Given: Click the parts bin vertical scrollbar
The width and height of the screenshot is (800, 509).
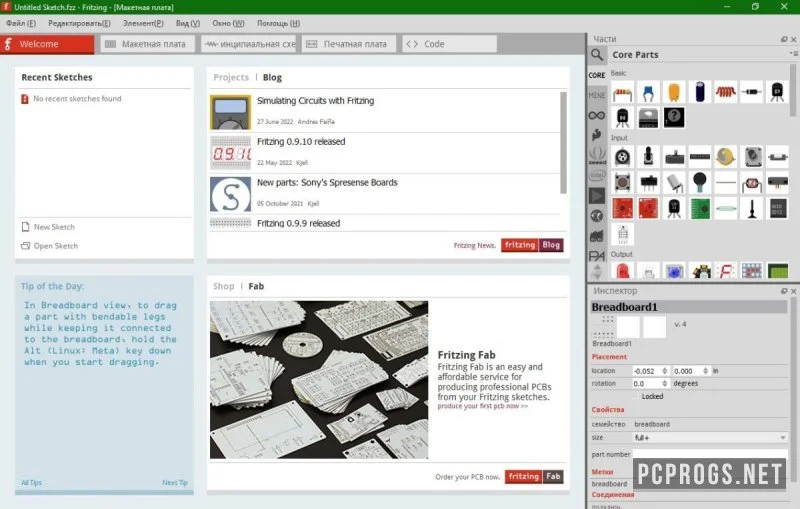Looking at the screenshot, I should (793, 91).
